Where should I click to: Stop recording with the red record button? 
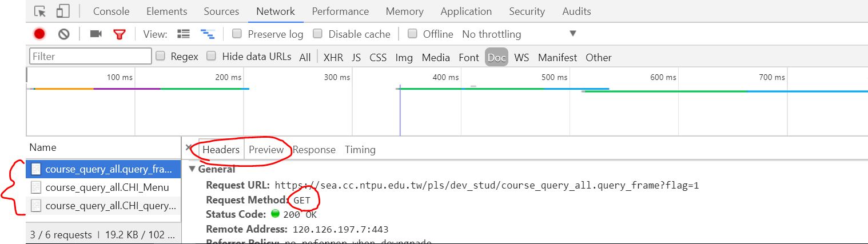coord(39,34)
